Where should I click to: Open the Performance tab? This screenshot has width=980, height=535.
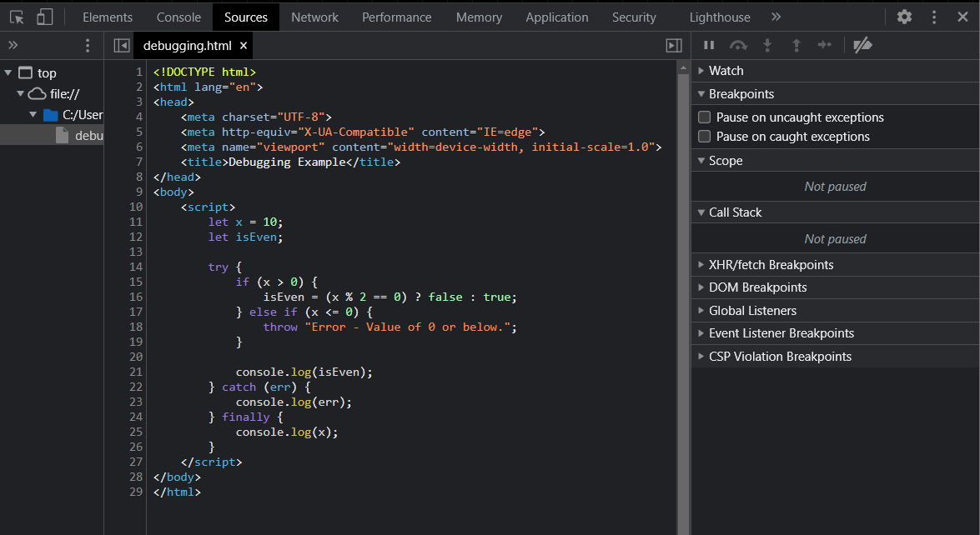397,17
